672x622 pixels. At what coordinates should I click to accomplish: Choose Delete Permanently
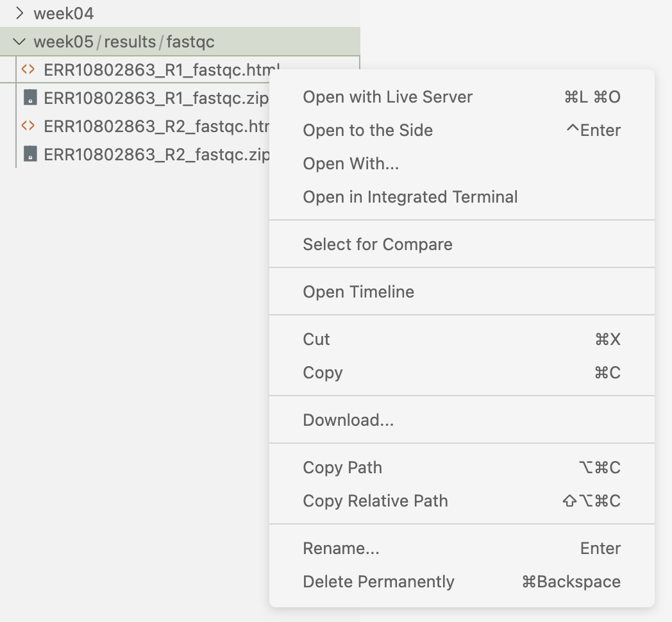(378, 582)
